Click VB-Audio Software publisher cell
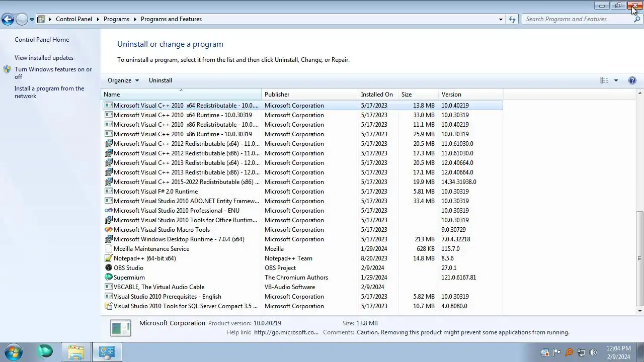 point(290,287)
